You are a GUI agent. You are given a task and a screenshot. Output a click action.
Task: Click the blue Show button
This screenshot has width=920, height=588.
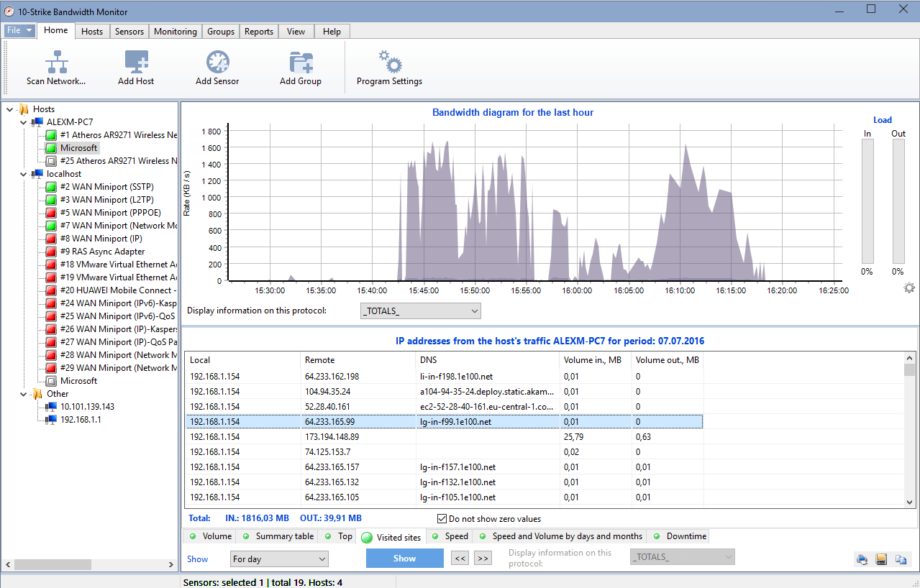coord(404,559)
